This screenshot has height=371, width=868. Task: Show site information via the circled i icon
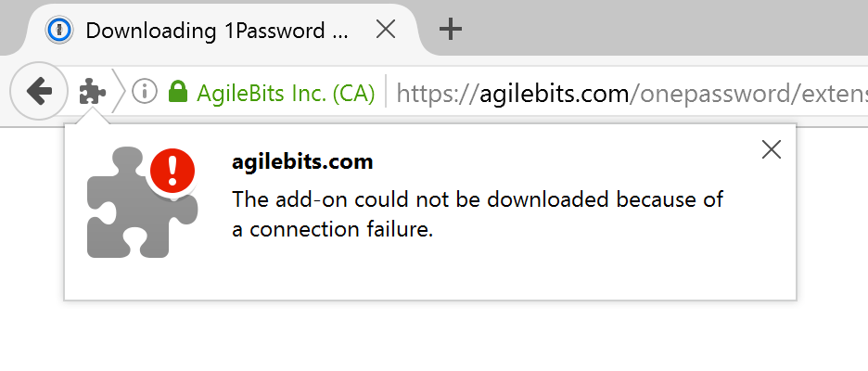[x=145, y=92]
